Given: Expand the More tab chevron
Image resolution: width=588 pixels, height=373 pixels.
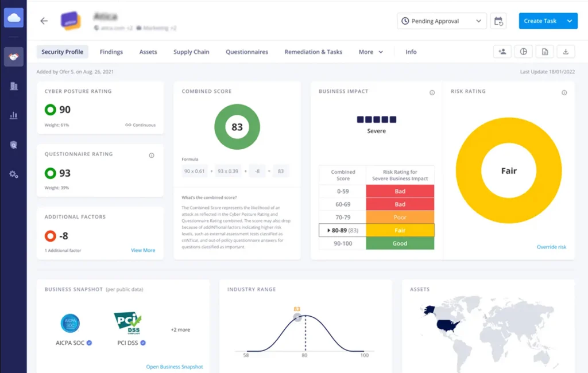Looking at the screenshot, I should pos(380,52).
